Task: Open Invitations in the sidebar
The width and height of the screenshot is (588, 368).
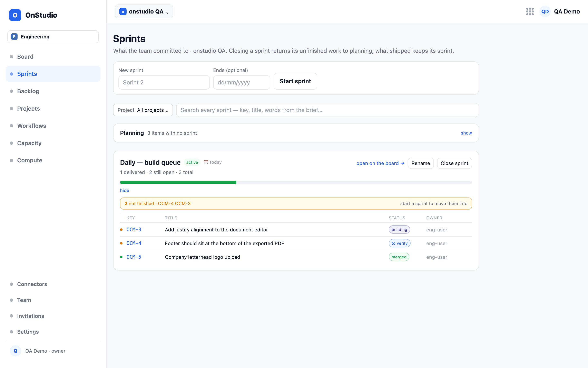Action: [53, 316]
